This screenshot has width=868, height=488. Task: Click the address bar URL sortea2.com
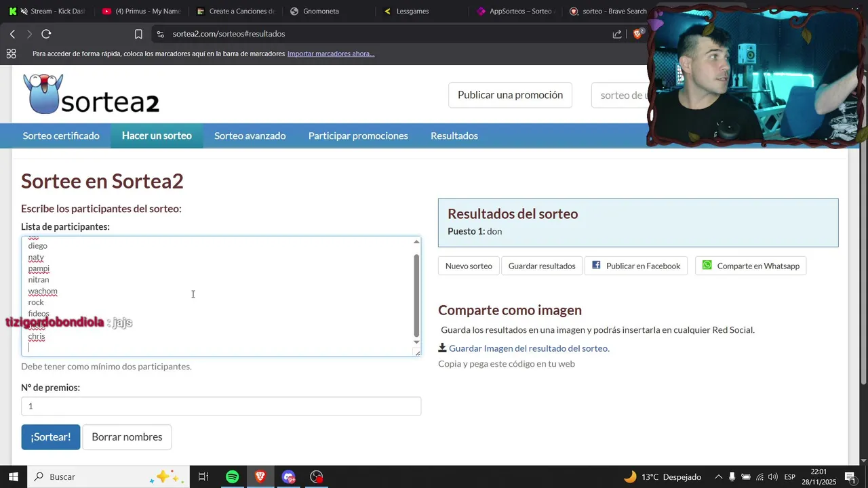[x=229, y=34]
